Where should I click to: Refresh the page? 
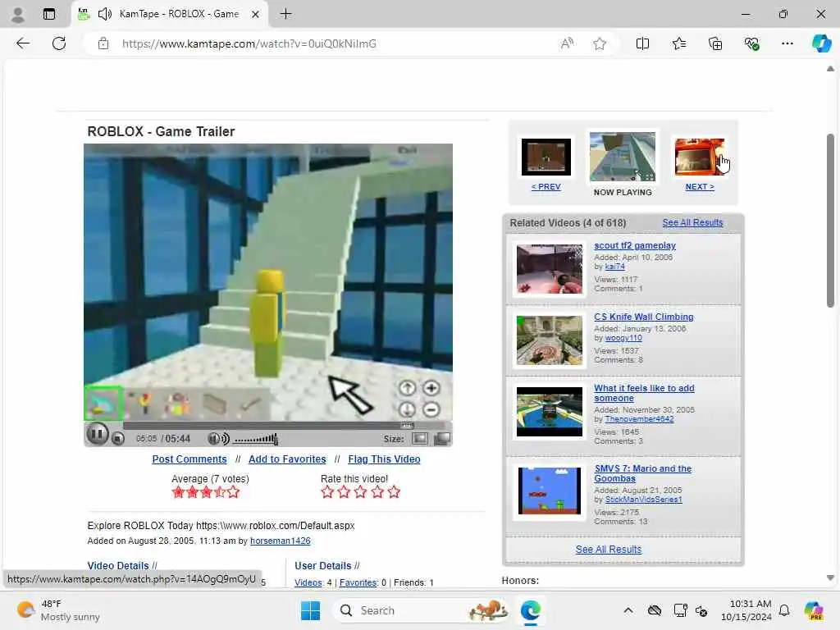point(59,43)
